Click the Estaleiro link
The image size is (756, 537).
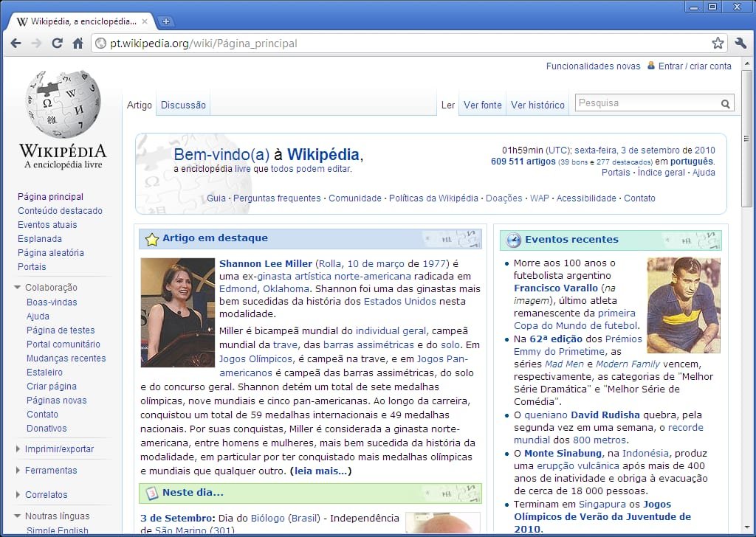(44, 372)
